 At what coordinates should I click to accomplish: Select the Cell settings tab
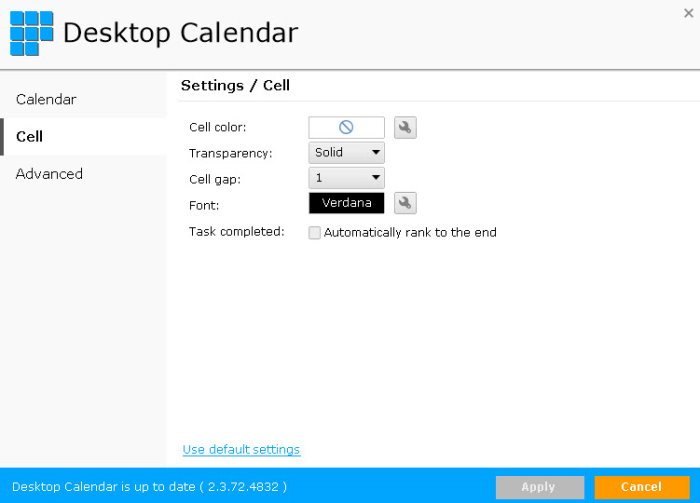coord(83,137)
